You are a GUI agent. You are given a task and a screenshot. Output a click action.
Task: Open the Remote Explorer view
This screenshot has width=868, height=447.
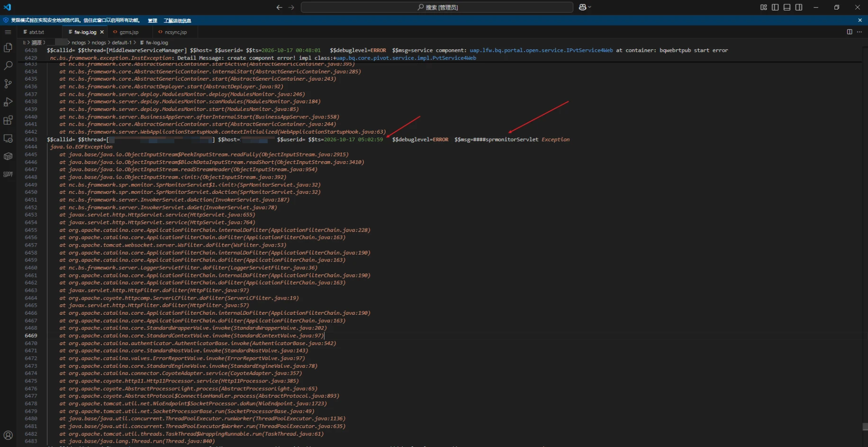tap(8, 138)
